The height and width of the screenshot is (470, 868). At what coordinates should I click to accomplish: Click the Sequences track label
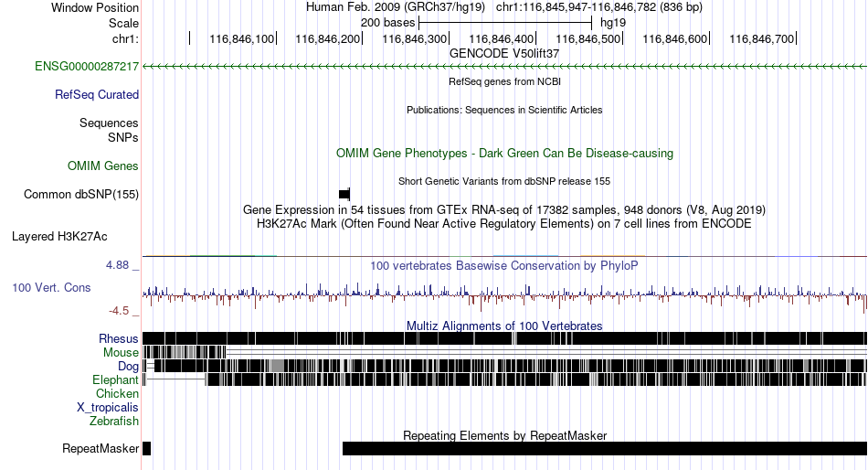pyautogui.click(x=109, y=123)
